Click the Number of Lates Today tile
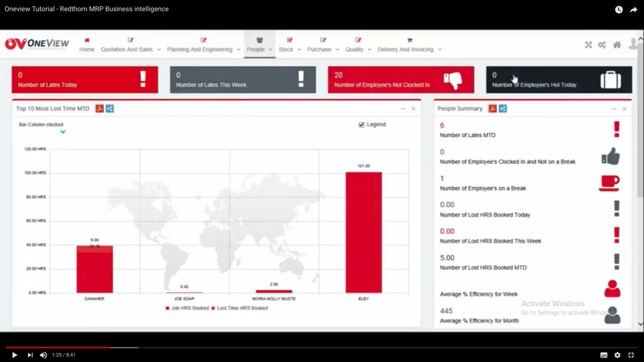 point(85,80)
